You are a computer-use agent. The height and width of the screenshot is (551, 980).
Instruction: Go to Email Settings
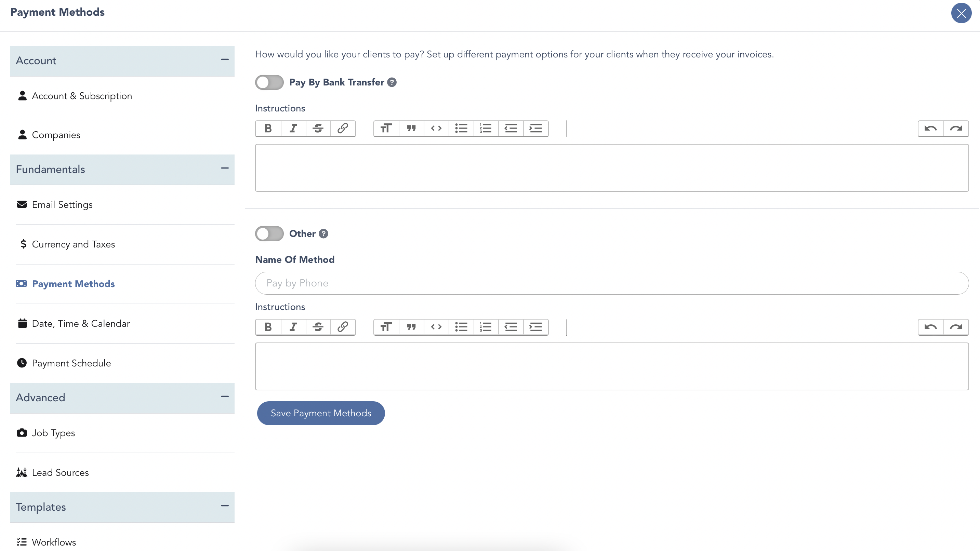click(x=55, y=205)
